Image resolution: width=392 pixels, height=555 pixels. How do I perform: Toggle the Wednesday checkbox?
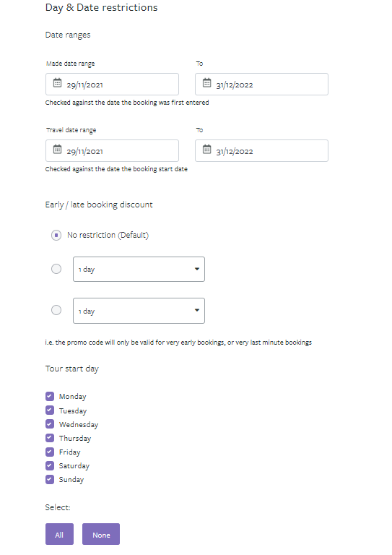[x=50, y=424]
